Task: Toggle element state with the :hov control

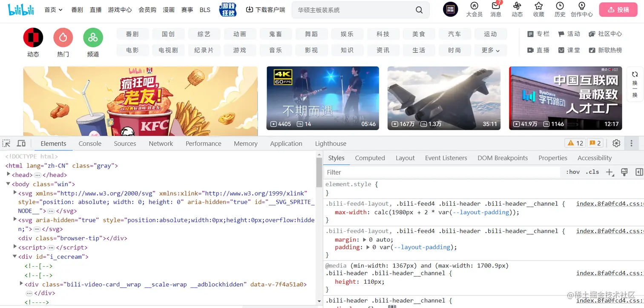Action: tap(572, 172)
